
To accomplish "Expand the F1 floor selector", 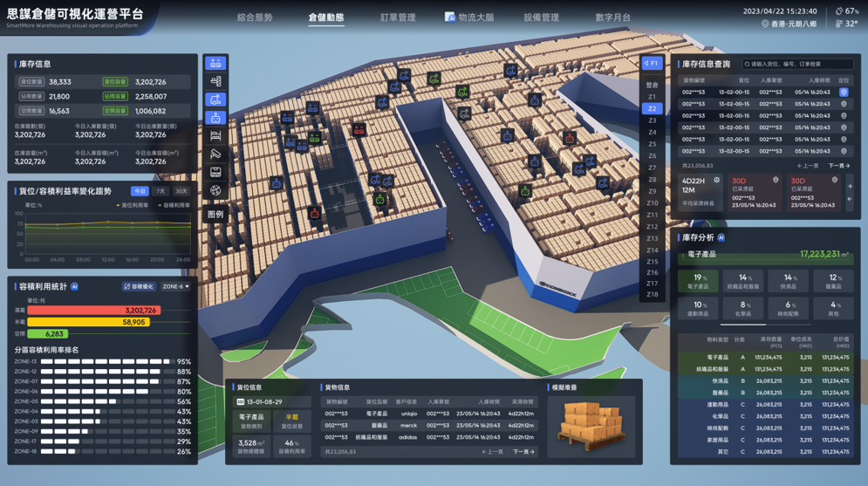I will click(652, 64).
